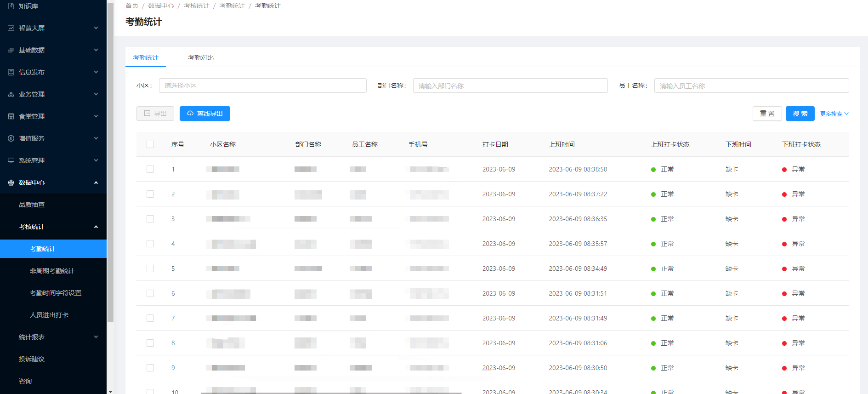This screenshot has width=868, height=394.
Task: Expand the 信息发布 menu chevron
Action: [x=96, y=72]
